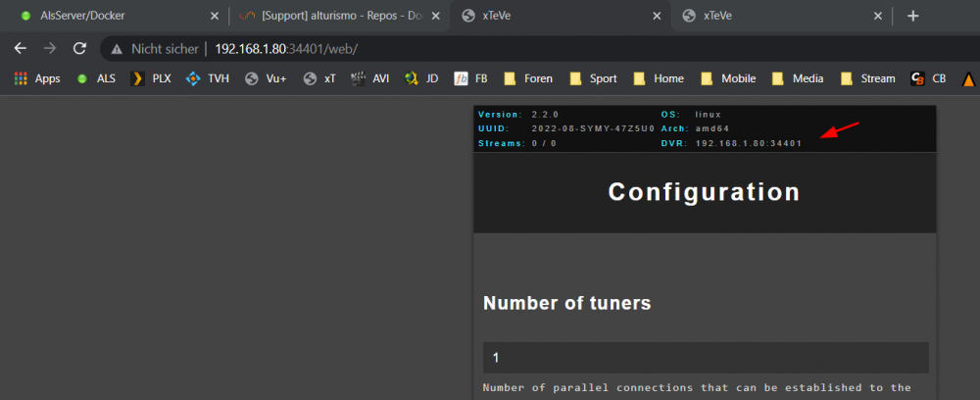This screenshot has height=400, width=980.
Task: Open the xT bookmark
Action: [x=319, y=78]
